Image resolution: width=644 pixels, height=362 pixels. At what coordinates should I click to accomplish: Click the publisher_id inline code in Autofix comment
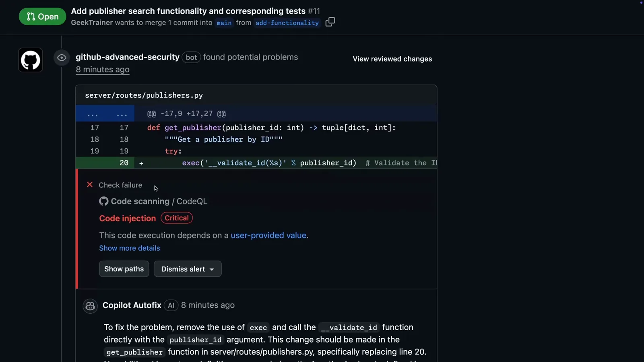196,340
